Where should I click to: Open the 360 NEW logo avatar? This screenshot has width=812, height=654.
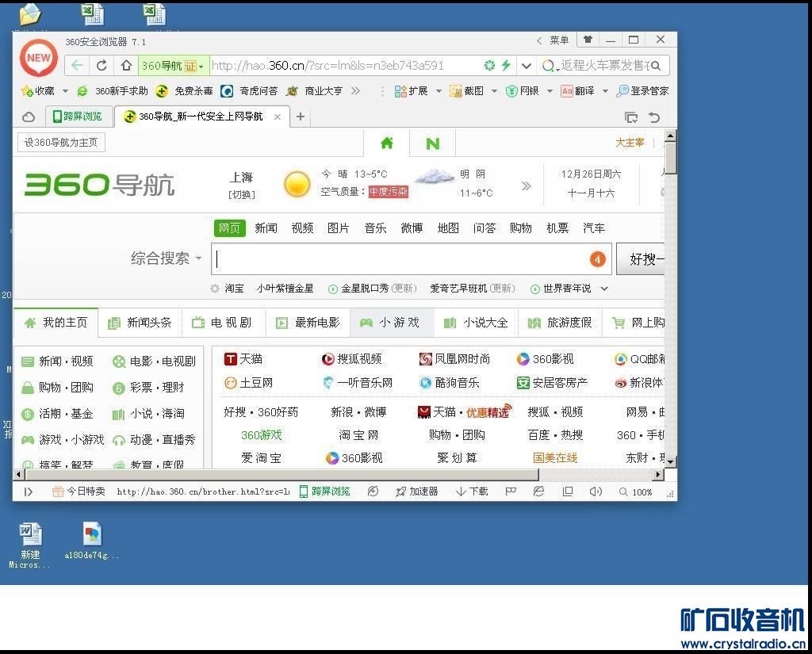tap(39, 58)
